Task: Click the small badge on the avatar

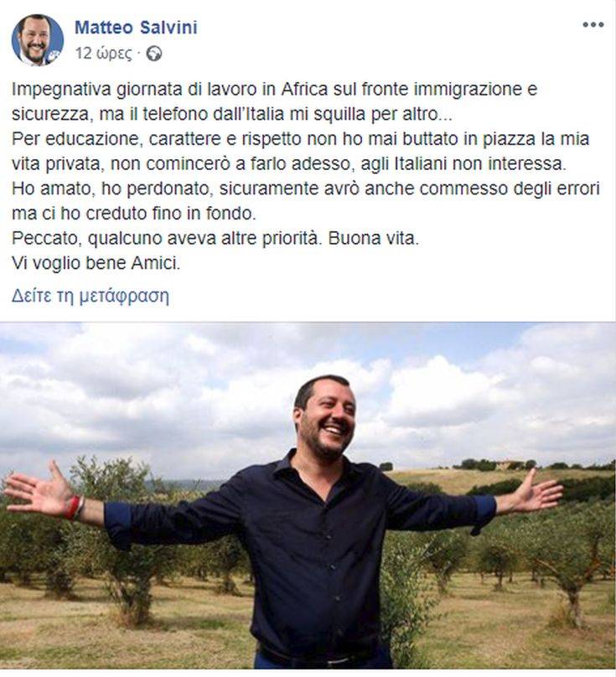Action: pyautogui.click(x=54, y=57)
